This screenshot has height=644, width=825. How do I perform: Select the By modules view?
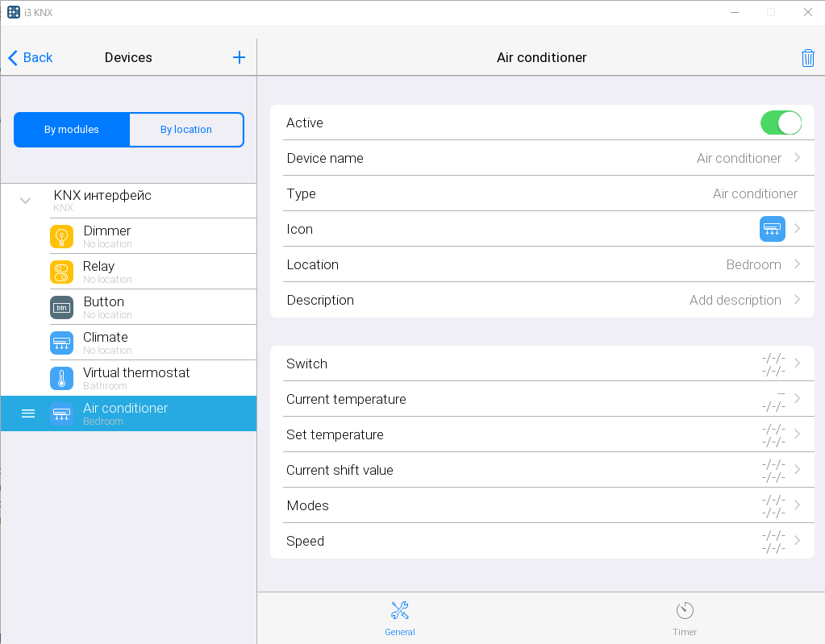pos(72,130)
